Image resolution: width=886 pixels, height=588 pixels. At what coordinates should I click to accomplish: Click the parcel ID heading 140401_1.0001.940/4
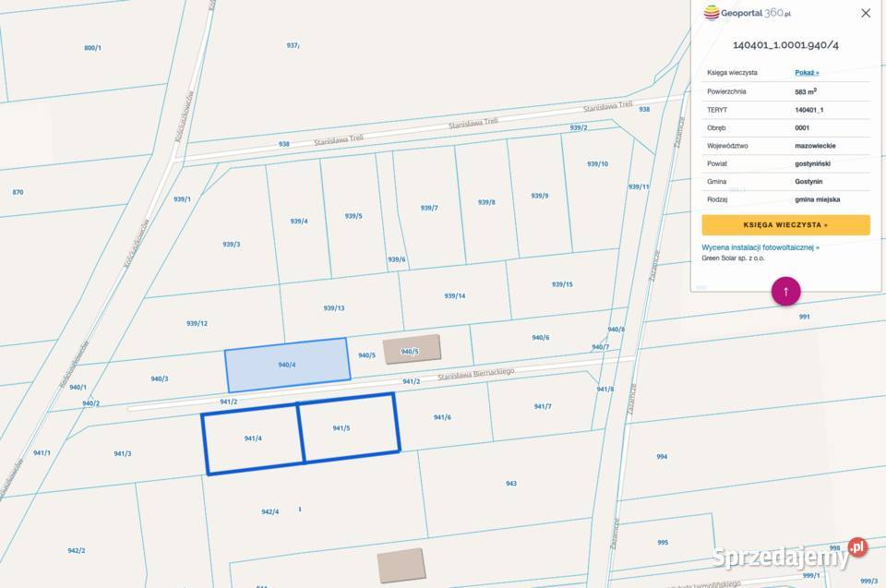(x=785, y=44)
